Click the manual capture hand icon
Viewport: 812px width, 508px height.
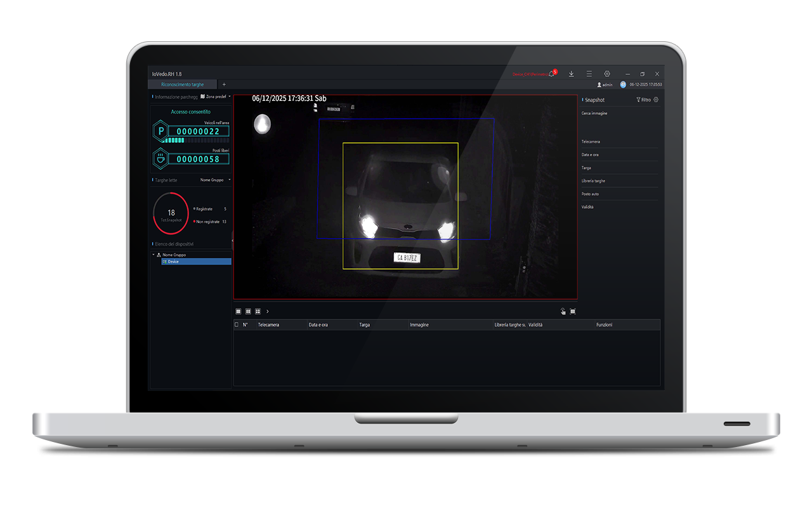[563, 311]
